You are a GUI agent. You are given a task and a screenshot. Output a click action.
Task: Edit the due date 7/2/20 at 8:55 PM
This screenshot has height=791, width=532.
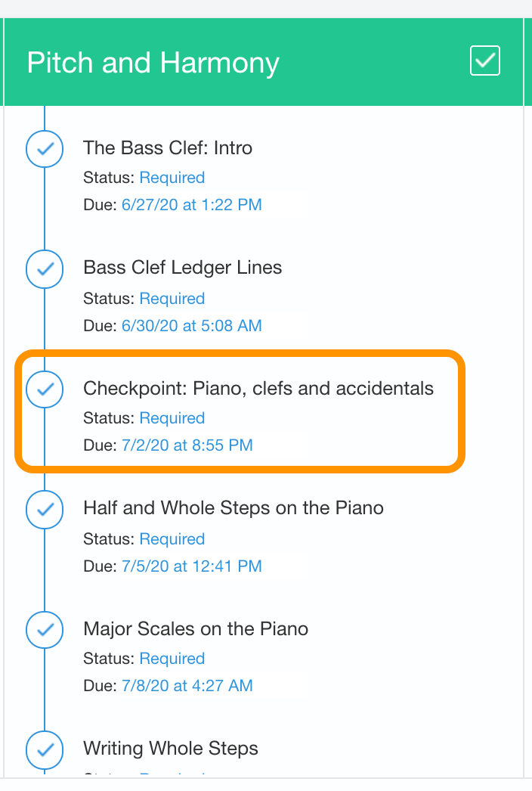coord(187,445)
